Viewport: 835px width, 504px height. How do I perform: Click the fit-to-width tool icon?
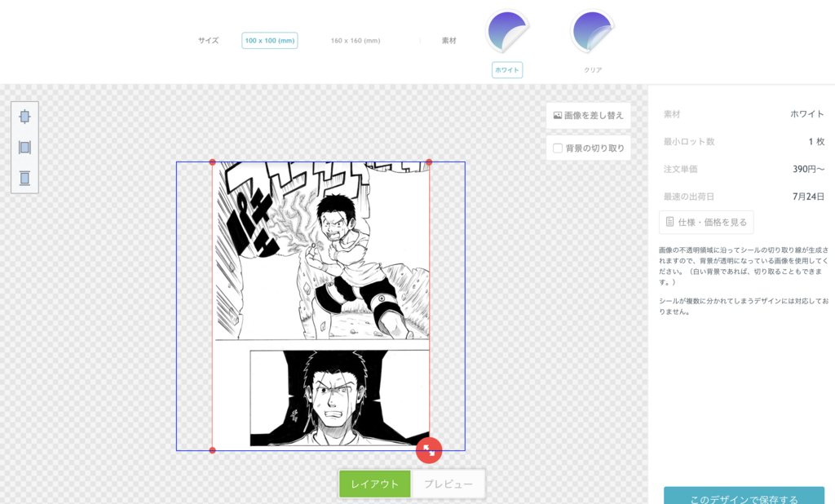pos(24,148)
